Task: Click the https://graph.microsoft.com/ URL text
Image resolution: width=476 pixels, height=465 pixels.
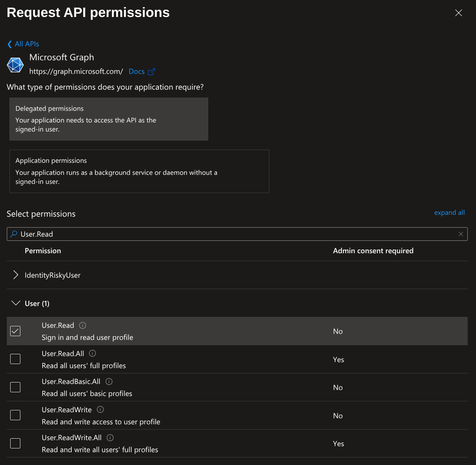Action: click(x=76, y=72)
